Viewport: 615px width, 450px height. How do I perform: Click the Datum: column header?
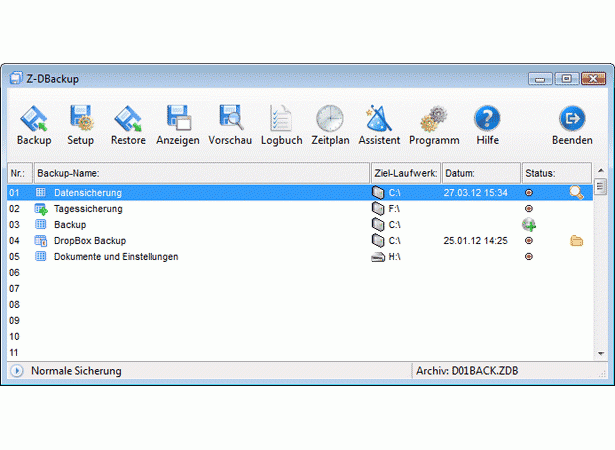481,173
